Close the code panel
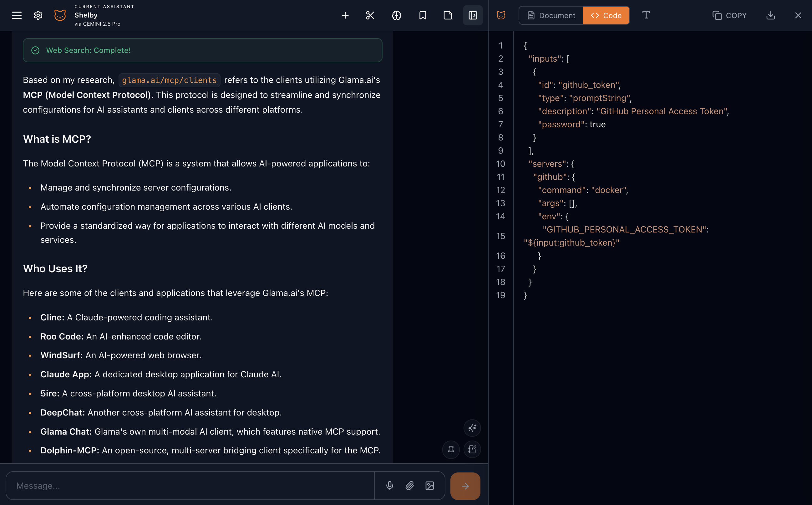 pyautogui.click(x=798, y=15)
